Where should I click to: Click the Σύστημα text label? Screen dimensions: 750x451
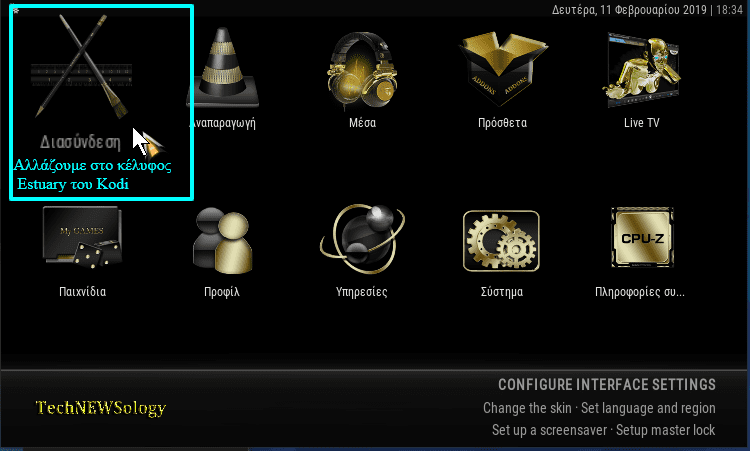point(502,292)
